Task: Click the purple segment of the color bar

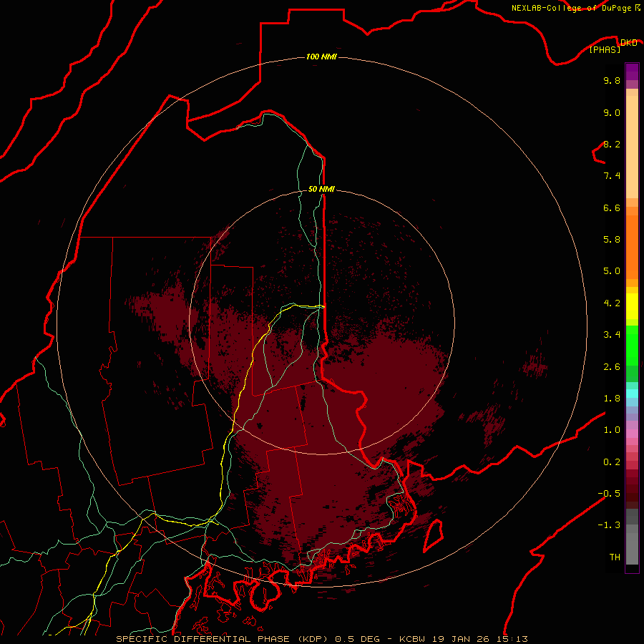Action: tap(632, 72)
